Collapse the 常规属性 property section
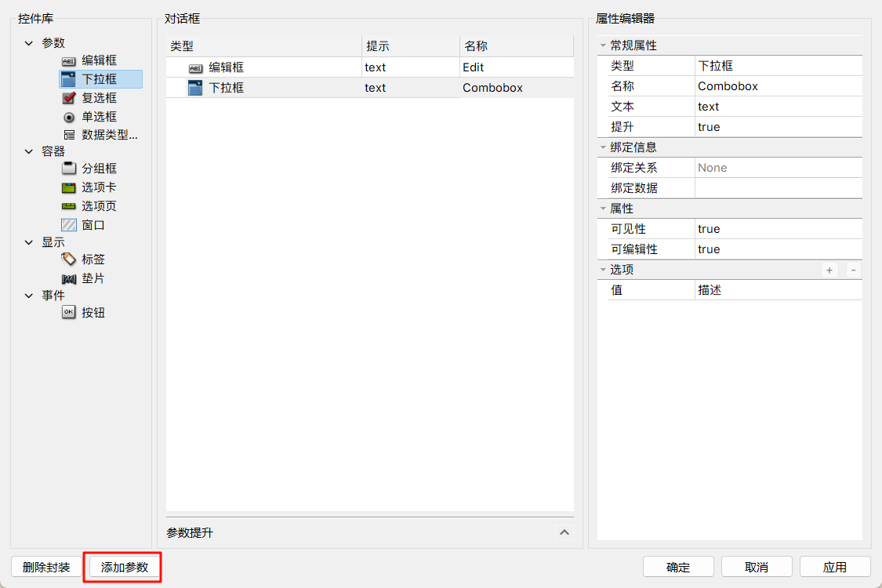This screenshot has height=588, width=882. 603,45
